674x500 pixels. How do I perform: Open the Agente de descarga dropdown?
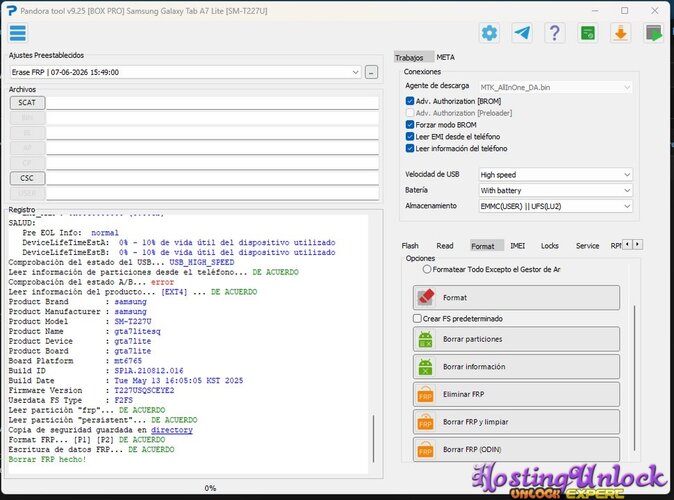pos(555,87)
